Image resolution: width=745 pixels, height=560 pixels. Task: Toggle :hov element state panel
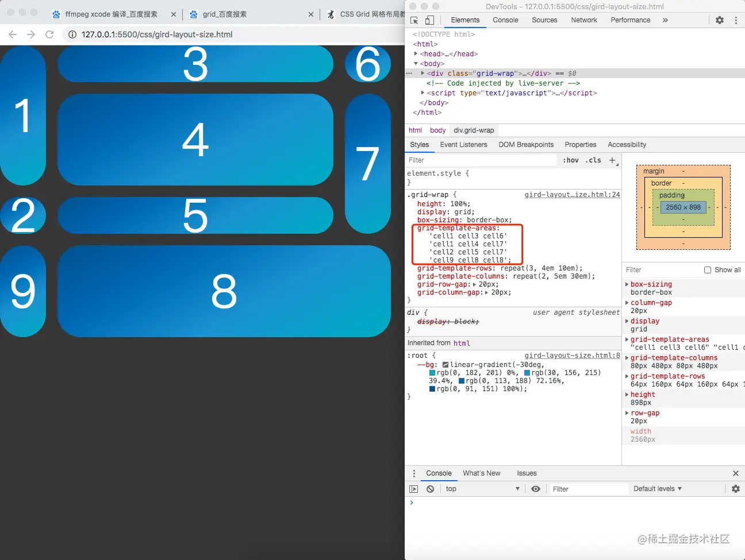pyautogui.click(x=571, y=160)
